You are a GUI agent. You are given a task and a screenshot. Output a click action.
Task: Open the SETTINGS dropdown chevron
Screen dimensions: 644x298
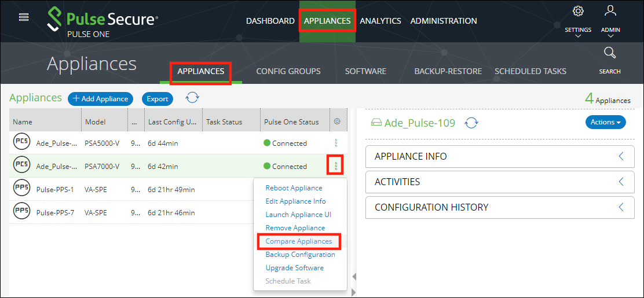(578, 36)
